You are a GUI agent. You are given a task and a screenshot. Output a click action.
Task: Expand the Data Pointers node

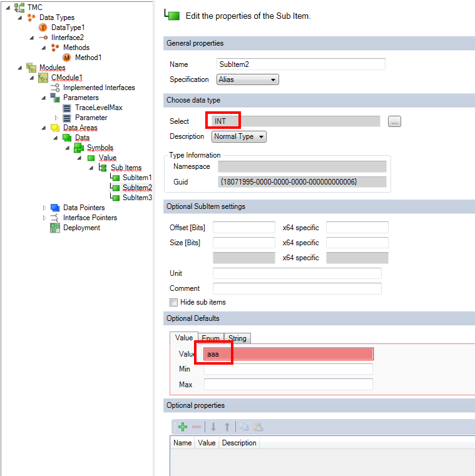point(44,208)
